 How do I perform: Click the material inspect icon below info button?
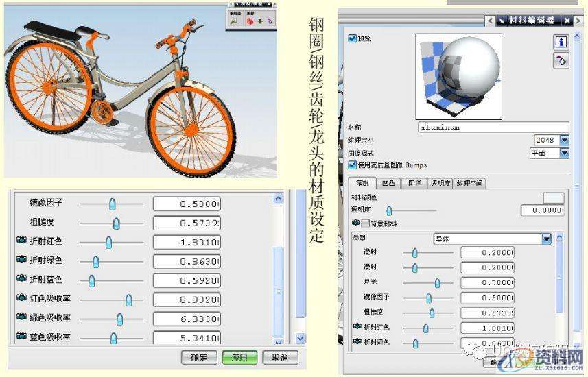point(561,61)
